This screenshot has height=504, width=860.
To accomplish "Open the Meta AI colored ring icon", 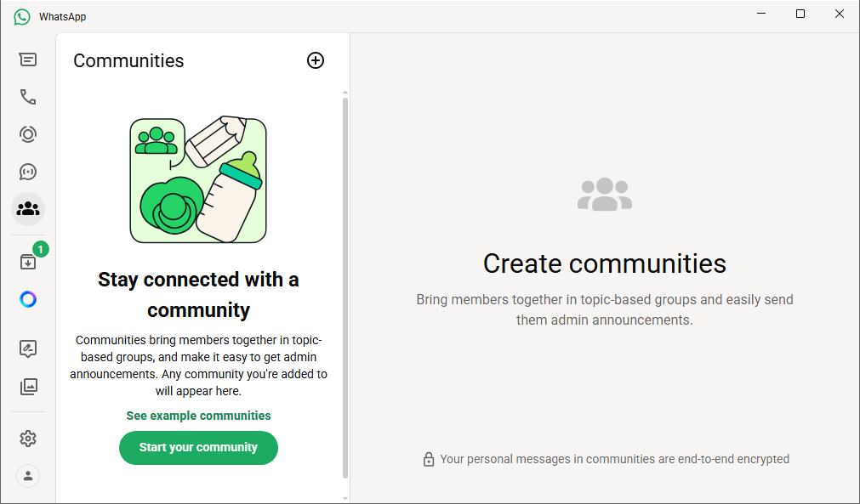I will tap(28, 299).
